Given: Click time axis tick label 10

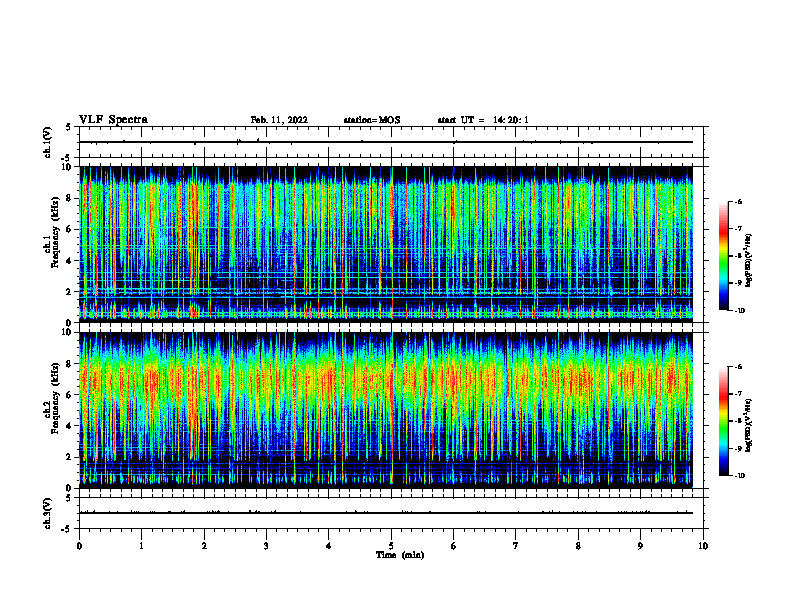Looking at the screenshot, I should pyautogui.click(x=703, y=546).
